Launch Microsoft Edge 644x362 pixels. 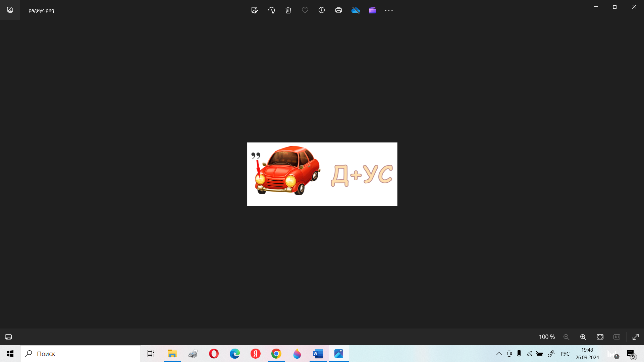tap(235, 354)
